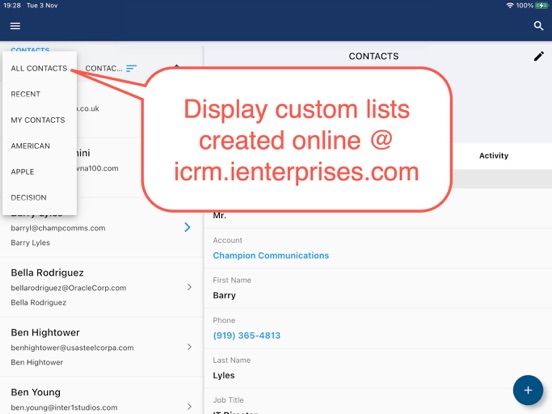Switch to the Activity tab
The image size is (552, 414).
[494, 156]
